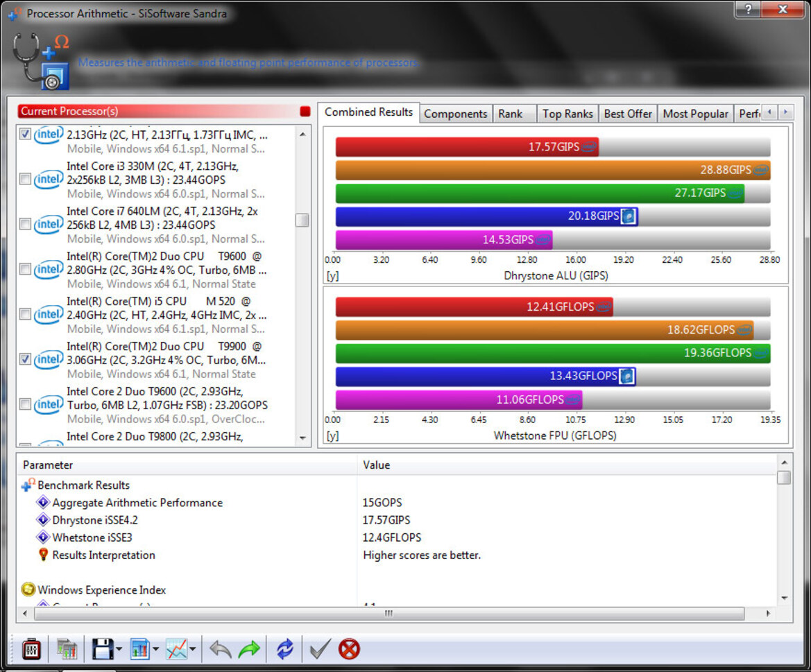Screen dimensions: 811x672
Task: Switch to the Combined Results tab
Action: (x=368, y=112)
